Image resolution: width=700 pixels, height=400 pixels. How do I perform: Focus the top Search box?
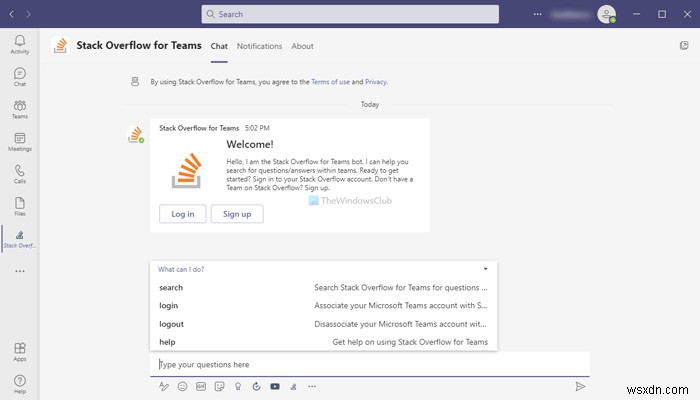tap(350, 14)
